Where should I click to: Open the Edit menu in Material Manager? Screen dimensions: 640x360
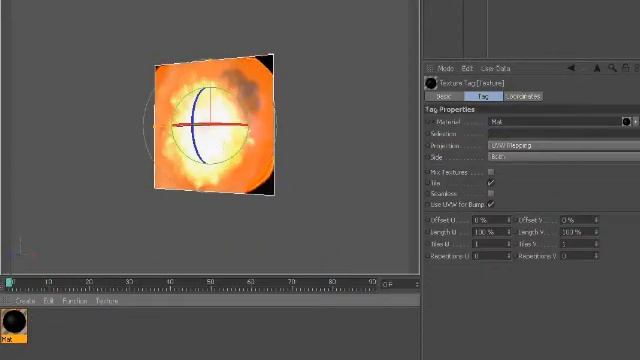[49, 301]
